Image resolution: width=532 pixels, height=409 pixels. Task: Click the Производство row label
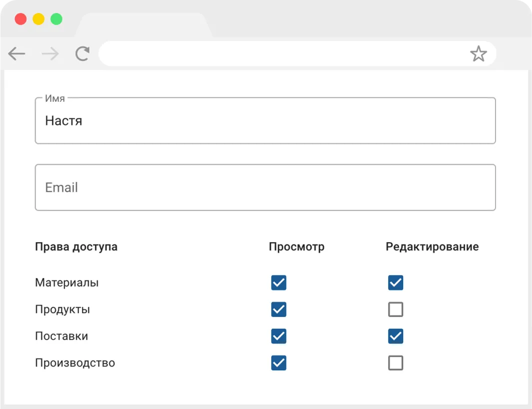tap(75, 363)
